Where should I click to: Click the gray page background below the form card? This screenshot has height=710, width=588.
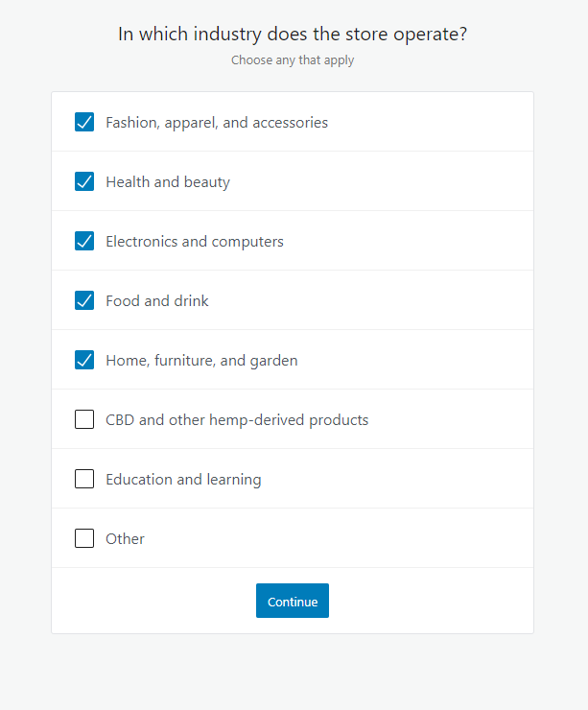click(293, 672)
